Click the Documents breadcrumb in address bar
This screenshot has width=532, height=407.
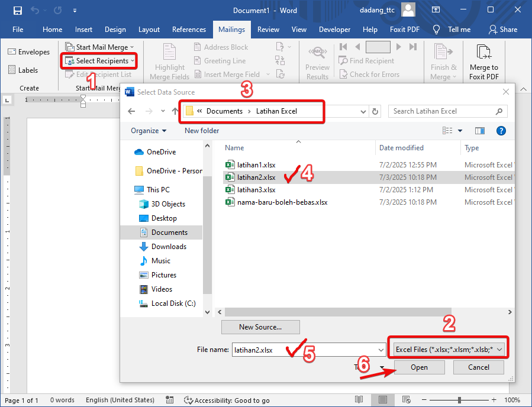click(225, 111)
